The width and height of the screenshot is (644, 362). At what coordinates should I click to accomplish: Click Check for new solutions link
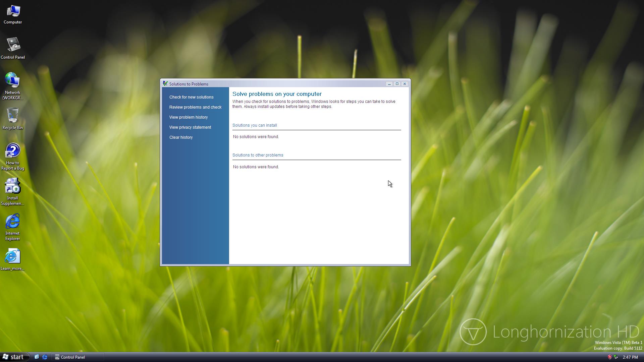point(191,97)
